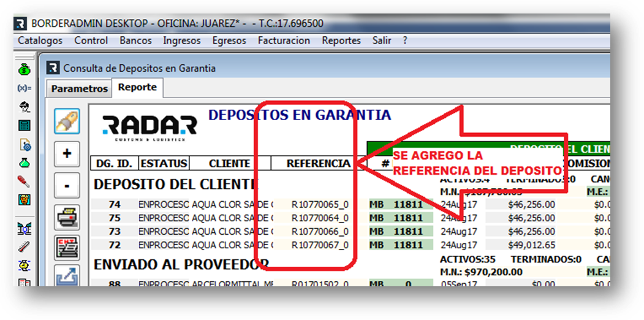Open the ? help menu
Viewport: 644px width, 320px height.
tap(405, 40)
